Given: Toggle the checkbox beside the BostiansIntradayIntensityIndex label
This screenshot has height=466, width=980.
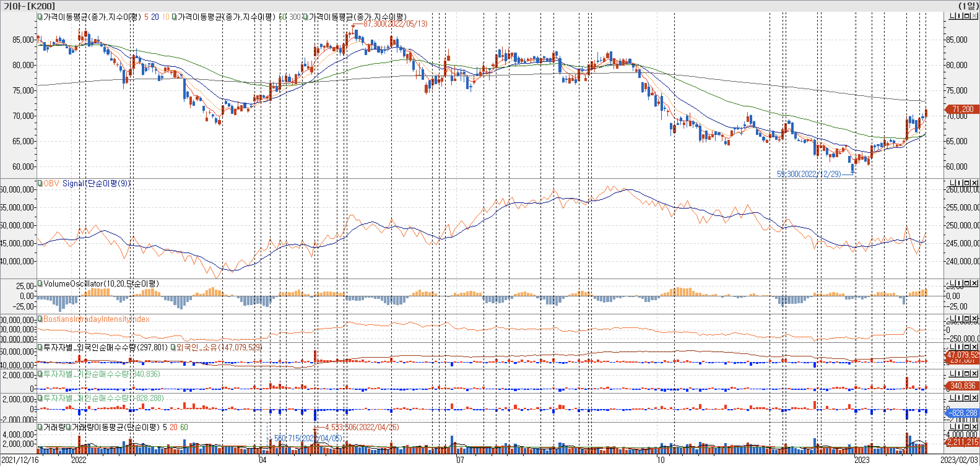Looking at the screenshot, I should tap(40, 319).
